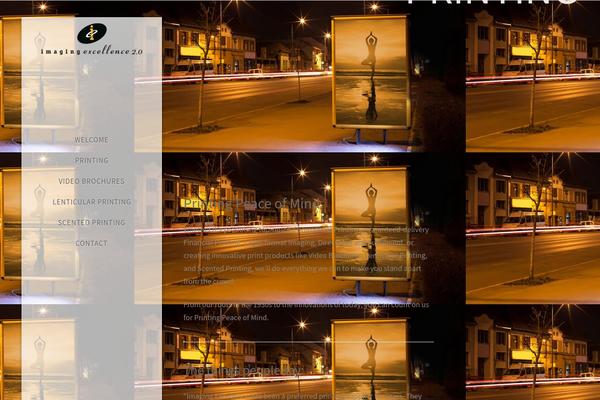Open the Scented Printing page
Image resolution: width=600 pixels, height=400 pixels.
pos(91,223)
